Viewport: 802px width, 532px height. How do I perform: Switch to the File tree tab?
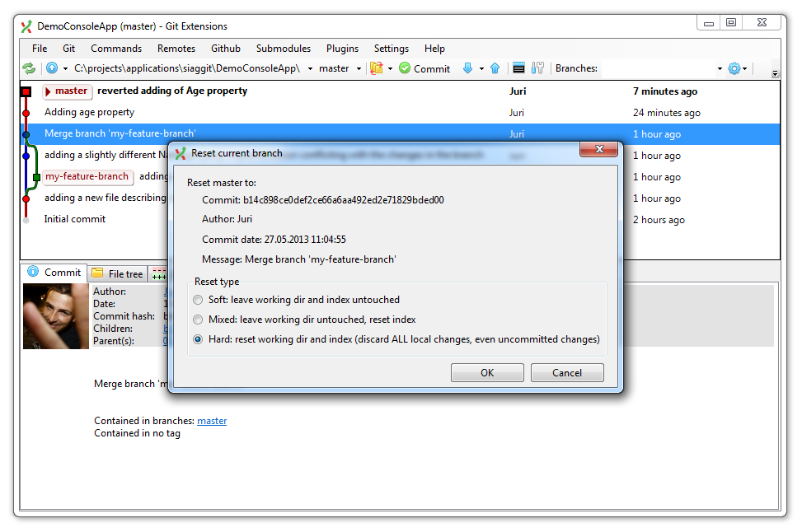[118, 273]
